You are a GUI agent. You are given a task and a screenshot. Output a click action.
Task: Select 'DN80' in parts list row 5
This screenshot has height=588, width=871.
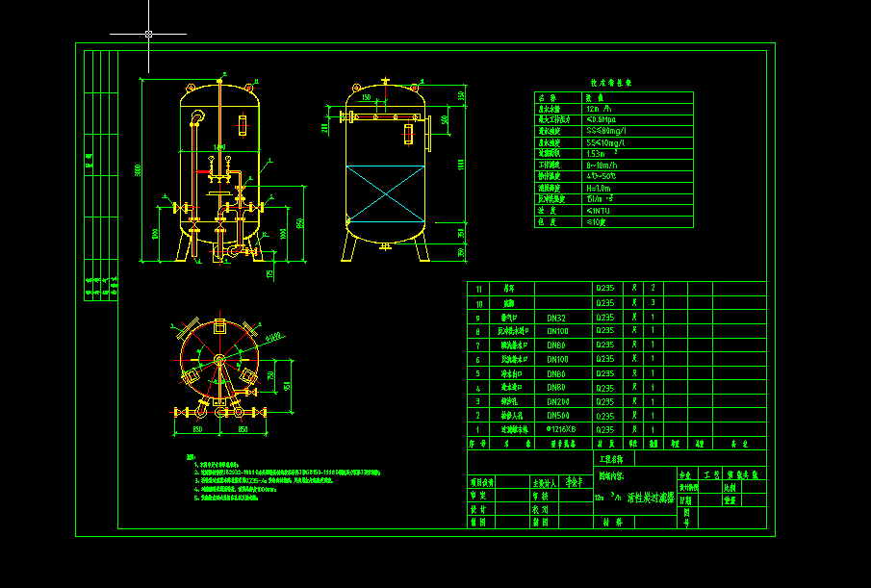click(x=556, y=373)
